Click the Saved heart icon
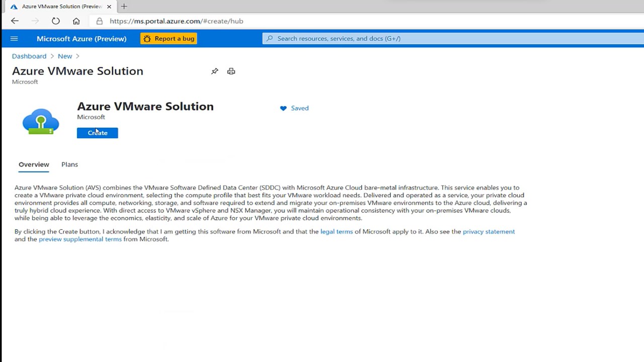 coord(283,108)
